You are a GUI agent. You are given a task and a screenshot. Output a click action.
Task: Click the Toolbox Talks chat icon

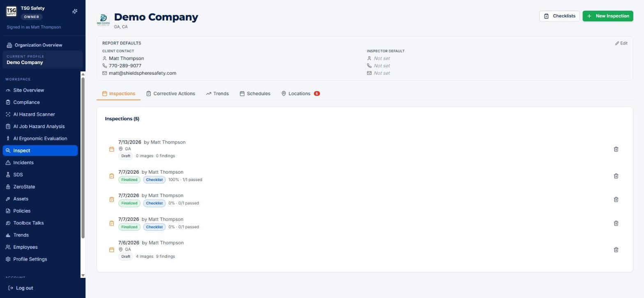point(8,223)
